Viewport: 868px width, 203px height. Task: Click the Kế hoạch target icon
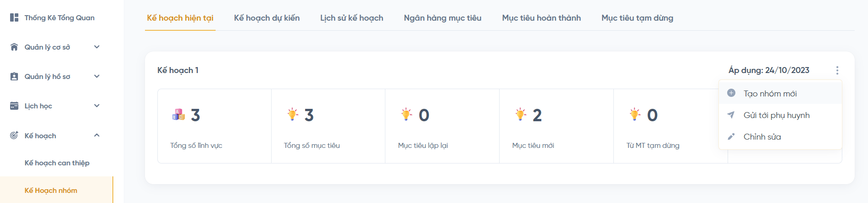pos(14,135)
